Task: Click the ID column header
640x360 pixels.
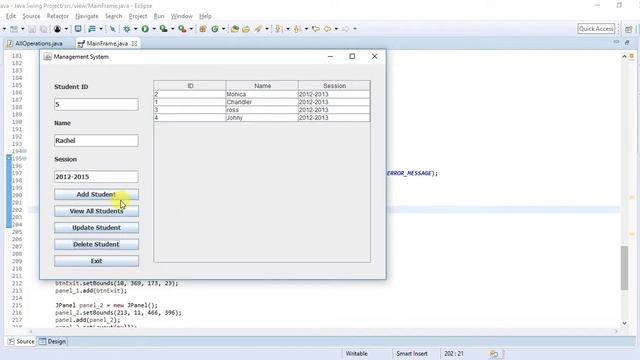Action: [190, 86]
